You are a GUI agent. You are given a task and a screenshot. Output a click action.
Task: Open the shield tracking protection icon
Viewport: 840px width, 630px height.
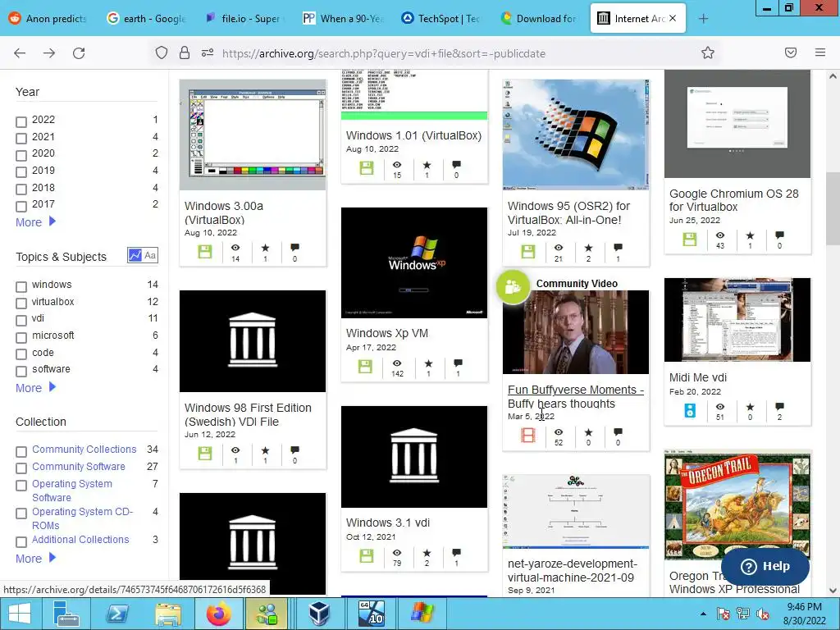[162, 52]
